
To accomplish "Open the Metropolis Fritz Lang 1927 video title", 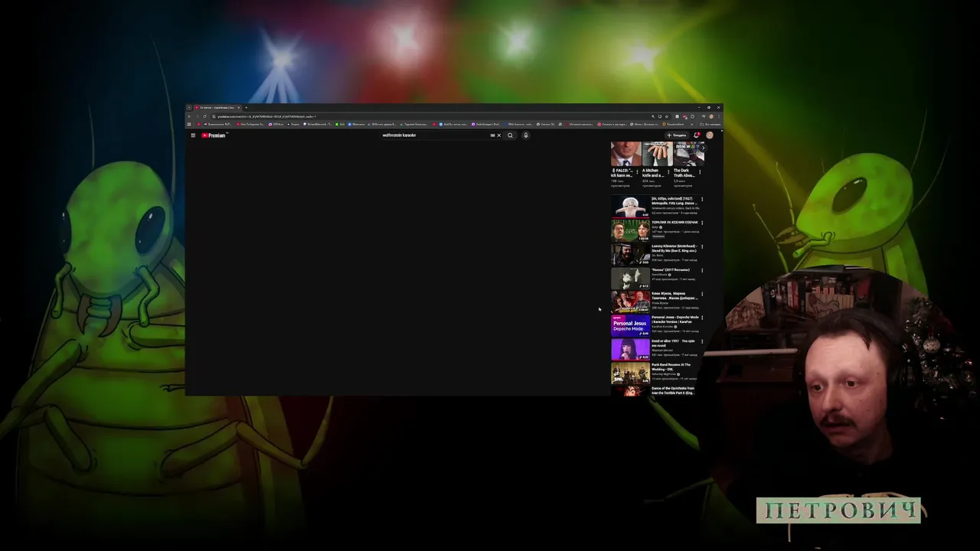I will 675,201.
